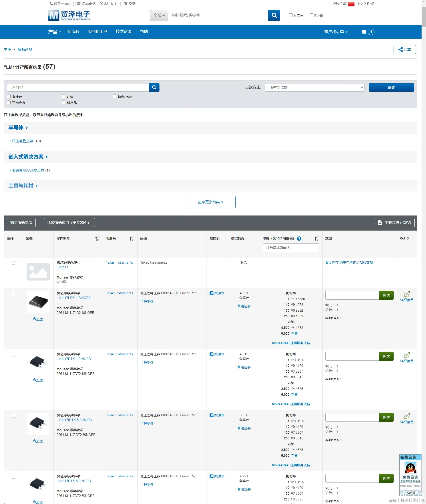This screenshot has width=426, height=504.
Task: Open datasheet for LM1117IDTX-5.0/NOPB
Action: (217, 415)
